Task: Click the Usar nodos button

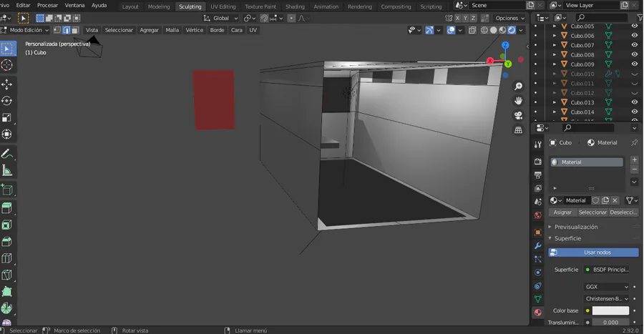Action: 593,252
